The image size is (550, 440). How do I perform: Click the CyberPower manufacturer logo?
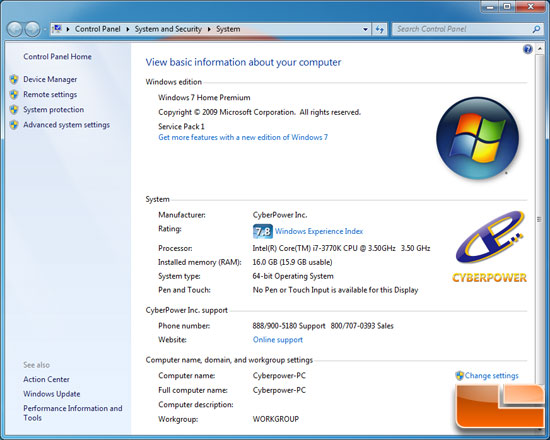click(490, 246)
